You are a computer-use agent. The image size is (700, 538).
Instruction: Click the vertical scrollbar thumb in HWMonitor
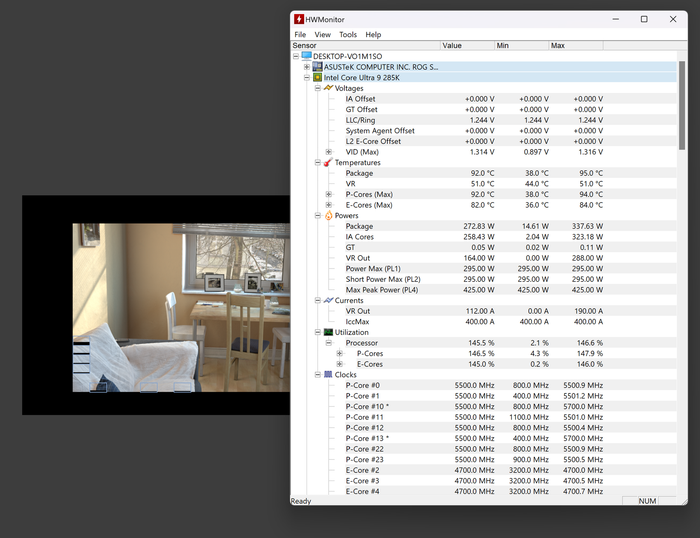[682, 105]
